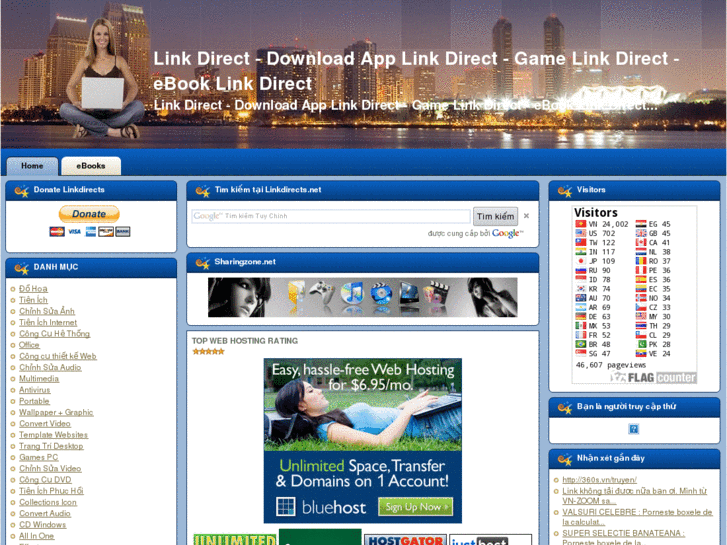The image size is (727, 545).
Task: Open the HostGator banner logo
Action: click(x=406, y=540)
